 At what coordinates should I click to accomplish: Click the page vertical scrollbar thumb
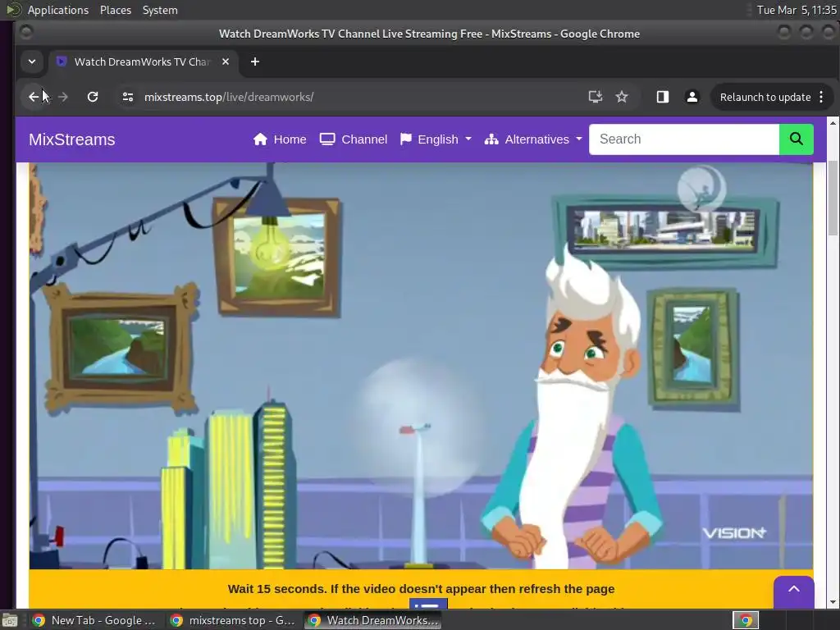833,197
